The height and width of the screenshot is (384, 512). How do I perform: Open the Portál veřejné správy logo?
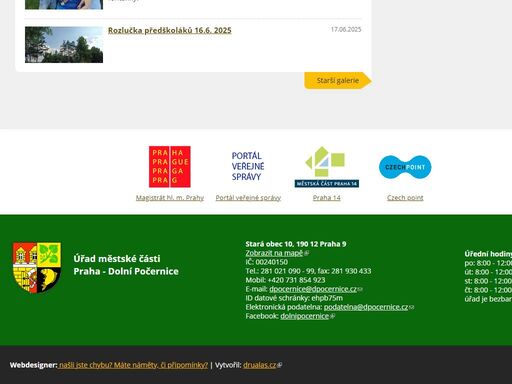click(248, 166)
